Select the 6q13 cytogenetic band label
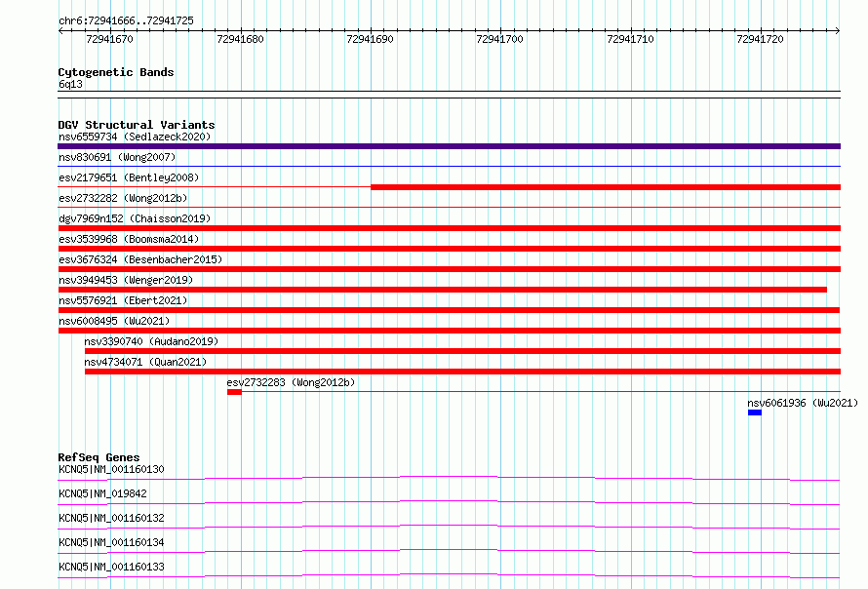The width and height of the screenshot is (868, 589). point(70,84)
